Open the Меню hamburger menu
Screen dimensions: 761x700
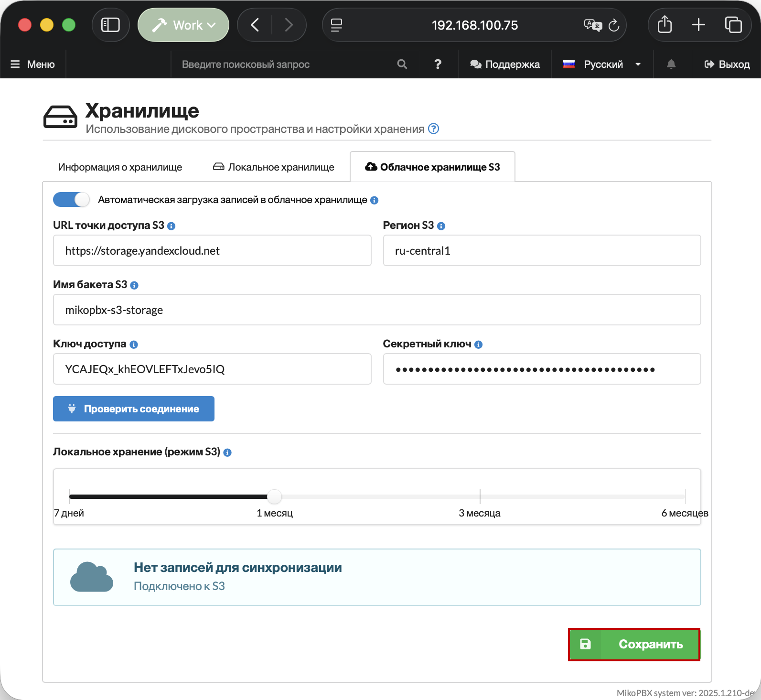(x=33, y=65)
